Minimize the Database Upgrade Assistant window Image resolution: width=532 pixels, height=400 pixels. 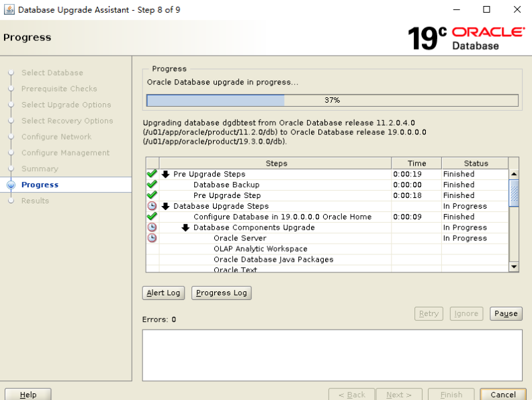tap(457, 9)
